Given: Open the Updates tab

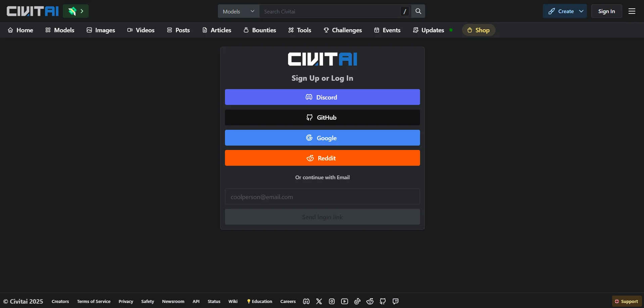Looking at the screenshot, I should pos(429,30).
